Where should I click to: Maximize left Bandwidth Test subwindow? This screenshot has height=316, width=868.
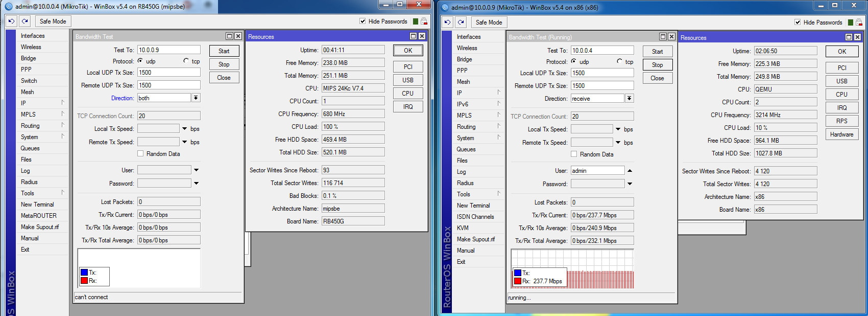(x=230, y=36)
